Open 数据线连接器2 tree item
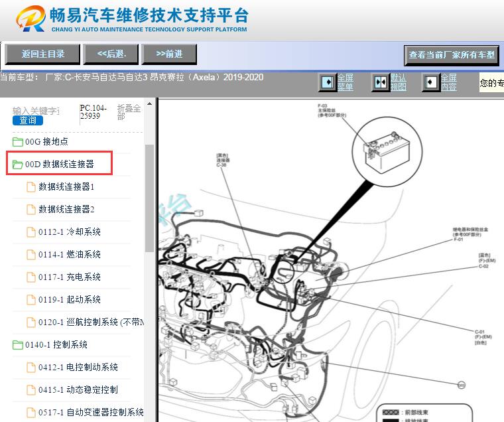The height and width of the screenshot is (422, 504). (x=66, y=210)
